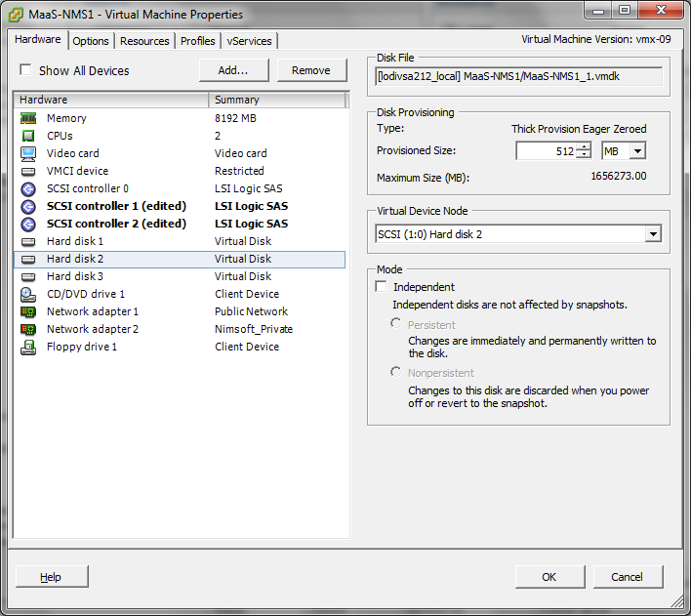Select the Network adapter 2 row
This screenshot has width=691, height=616.
tap(180, 329)
